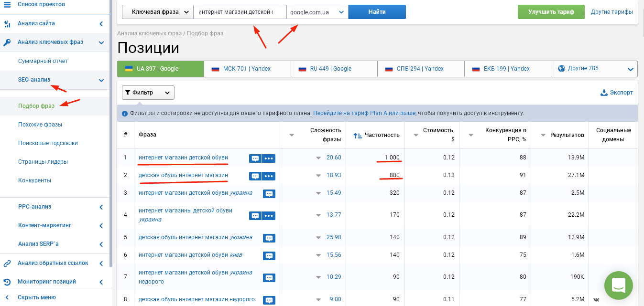Click difficulty value 25.98
This screenshot has width=644, height=306.
[334, 237]
